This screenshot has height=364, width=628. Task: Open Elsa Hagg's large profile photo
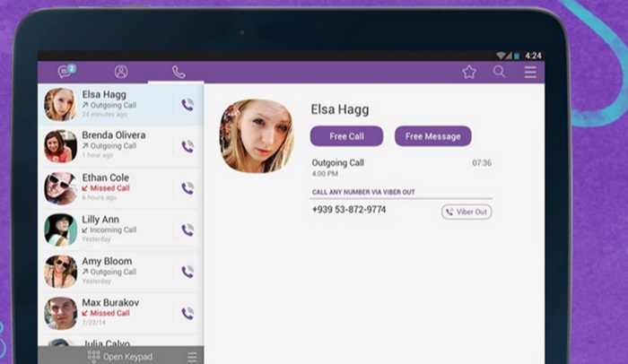pos(257,136)
